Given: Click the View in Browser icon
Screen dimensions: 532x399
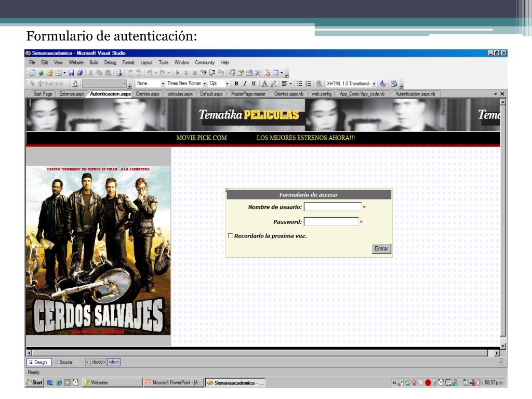Looking at the screenshot, I should pyautogui.click(x=75, y=84).
